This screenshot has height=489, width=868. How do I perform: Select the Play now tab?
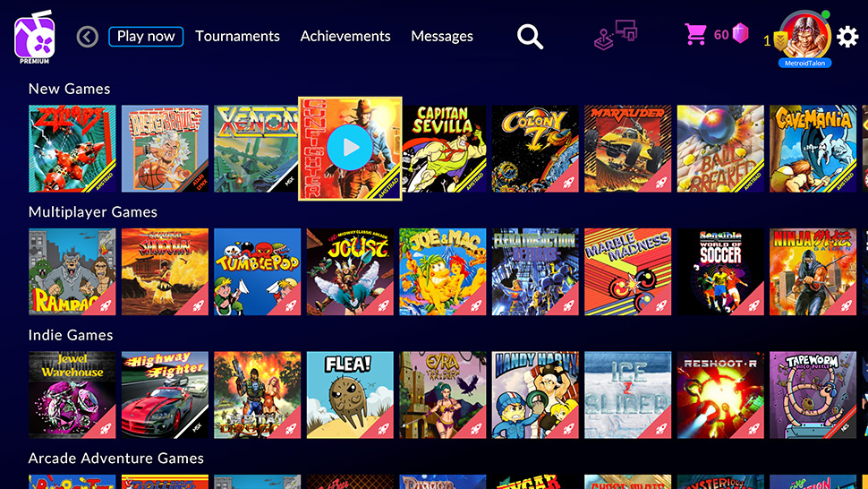(146, 37)
